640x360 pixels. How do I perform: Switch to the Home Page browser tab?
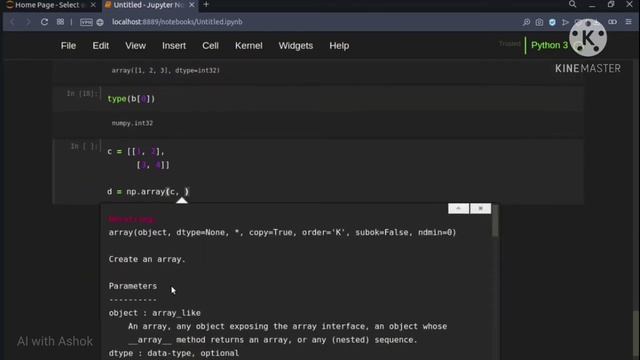tap(47, 5)
